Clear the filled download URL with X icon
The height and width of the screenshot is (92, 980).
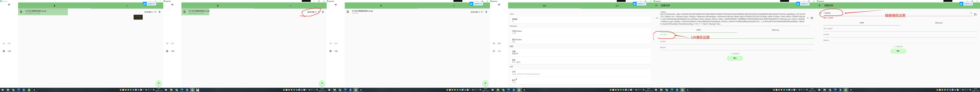pos(808,18)
